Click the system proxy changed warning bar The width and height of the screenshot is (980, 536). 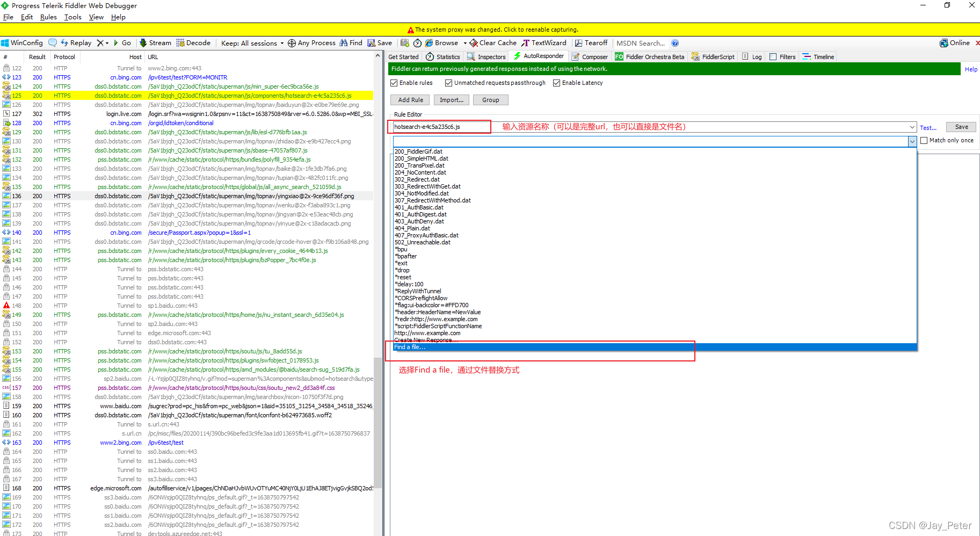tap(490, 30)
